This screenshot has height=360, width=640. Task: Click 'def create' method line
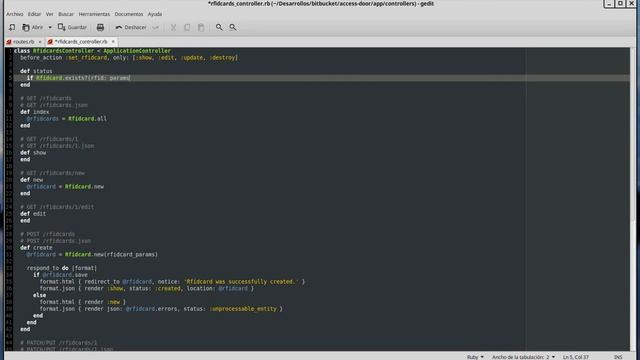36,248
